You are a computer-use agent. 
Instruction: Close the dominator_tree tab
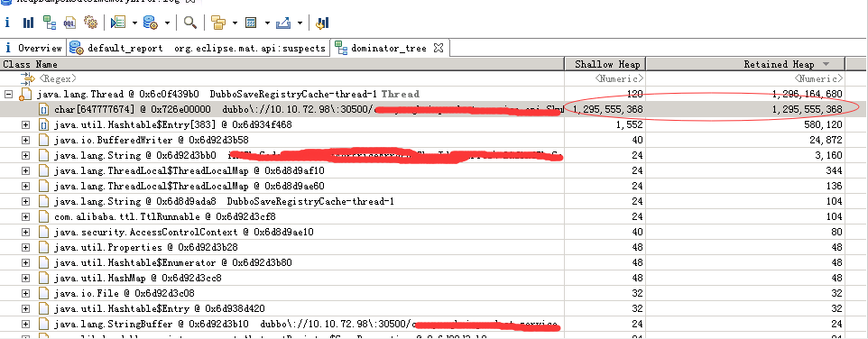coord(438,48)
